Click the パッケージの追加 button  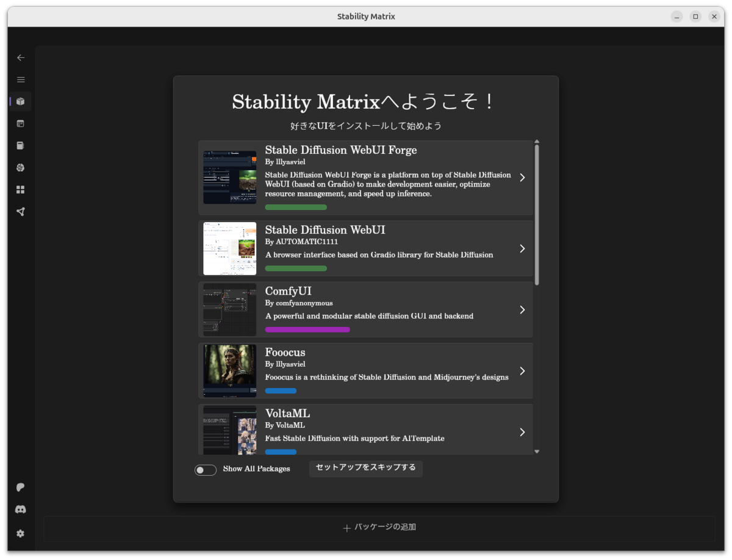click(x=379, y=528)
